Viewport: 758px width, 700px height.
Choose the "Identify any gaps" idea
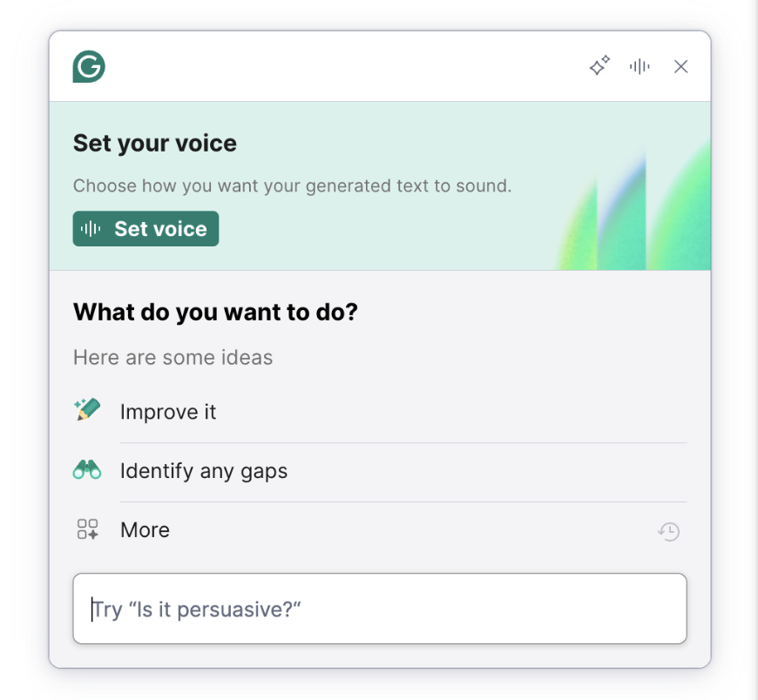(x=204, y=471)
